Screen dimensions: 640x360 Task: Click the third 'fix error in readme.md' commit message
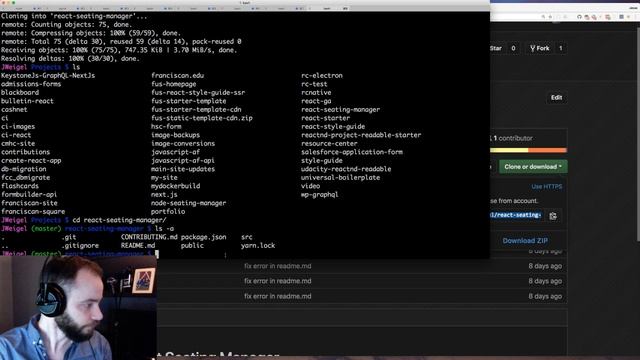coord(278,296)
